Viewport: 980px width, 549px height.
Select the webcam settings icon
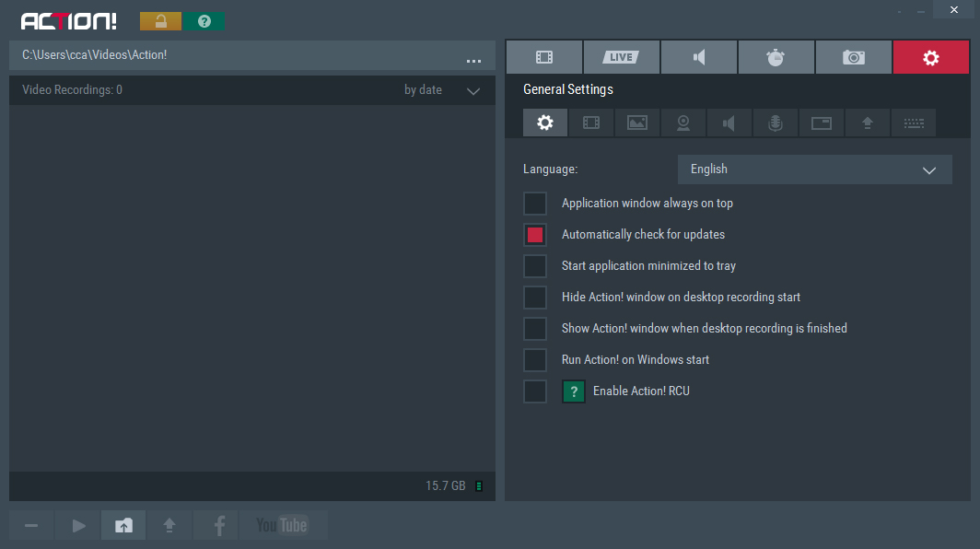(683, 123)
